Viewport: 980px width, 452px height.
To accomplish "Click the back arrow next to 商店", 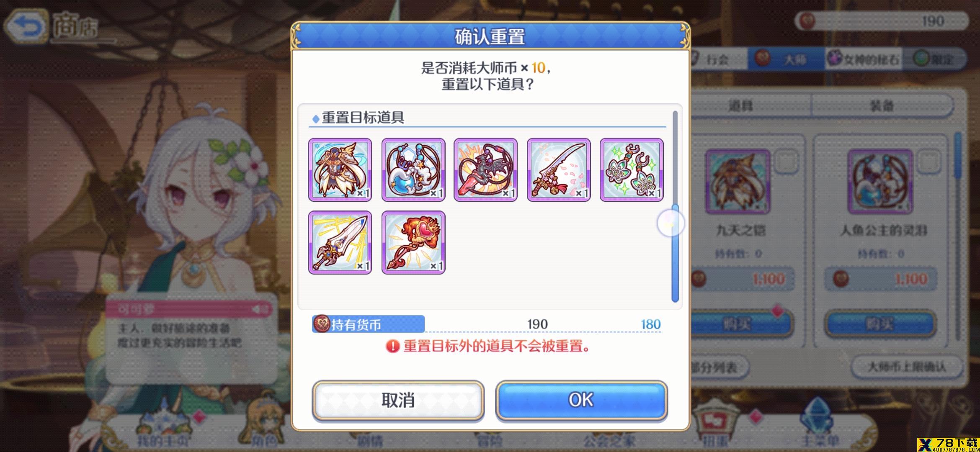I will point(26,26).
